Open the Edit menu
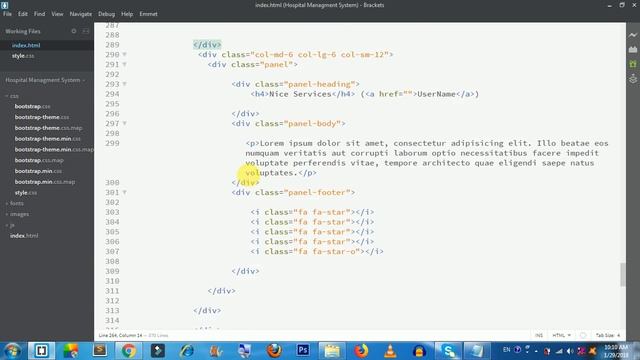The width and height of the screenshot is (640, 360). coord(23,14)
